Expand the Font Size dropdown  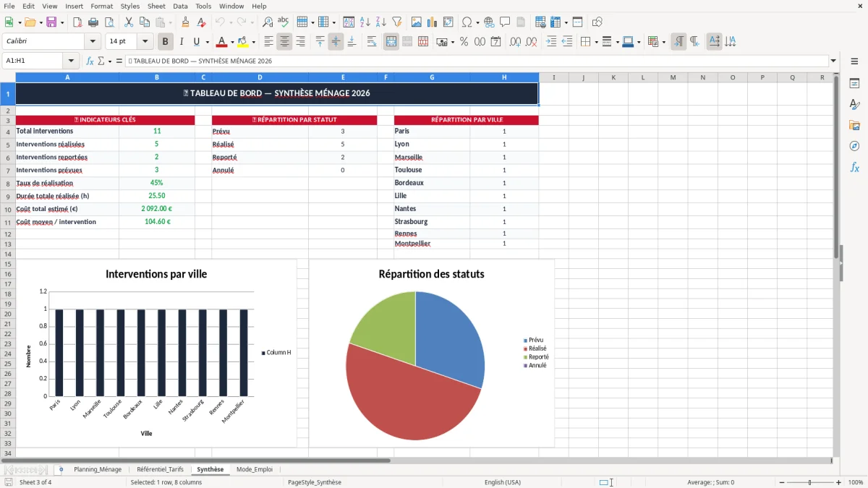[145, 42]
